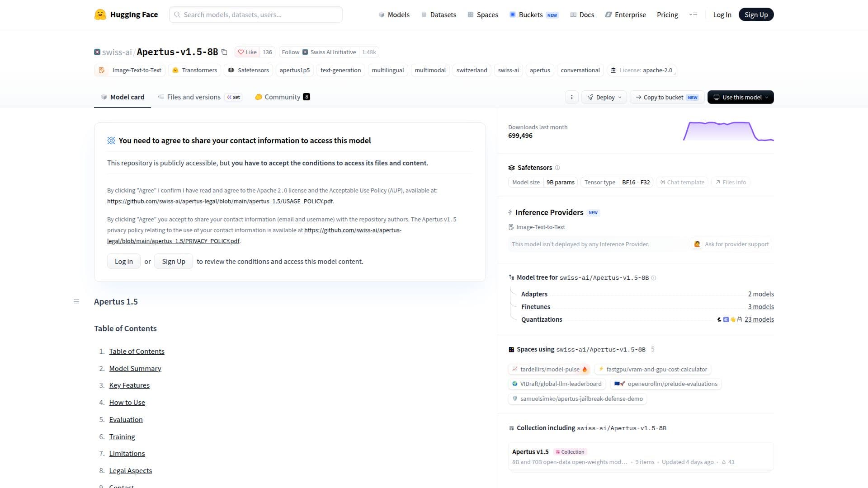This screenshot has width=868, height=488.
Task: Open the 23 models quantizations link
Action: pos(759,319)
